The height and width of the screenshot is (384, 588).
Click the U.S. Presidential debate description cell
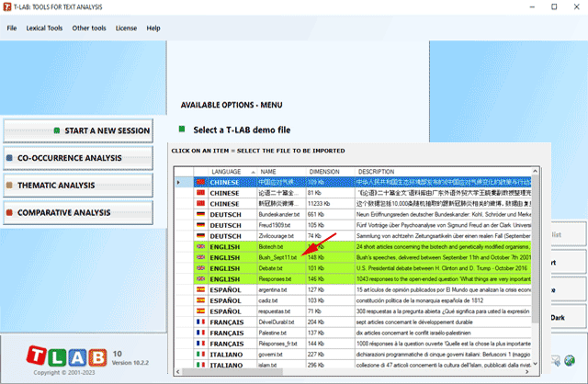(443, 268)
